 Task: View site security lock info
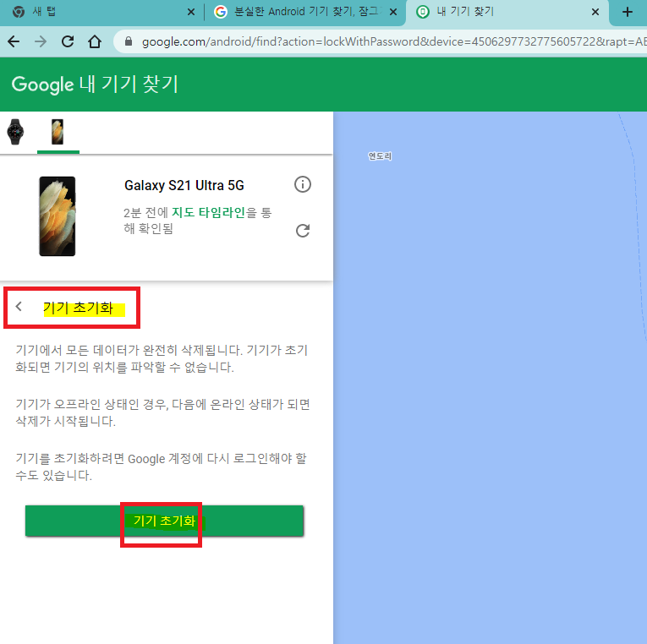(x=129, y=41)
